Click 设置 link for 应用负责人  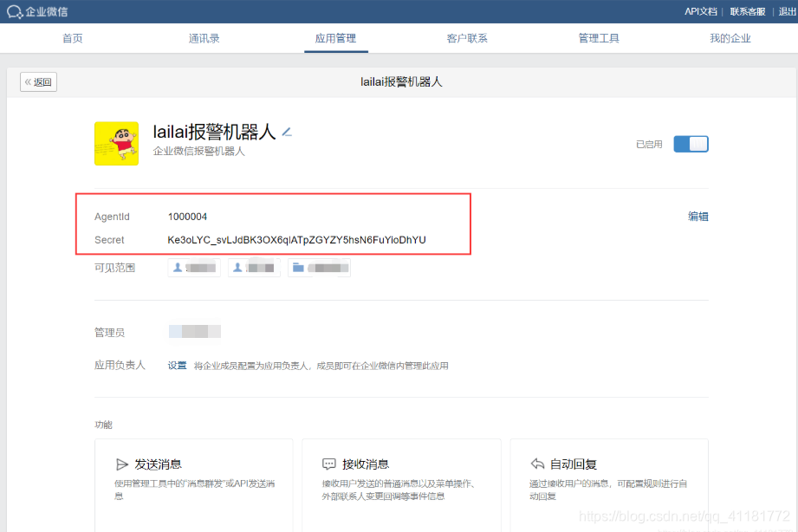177,366
